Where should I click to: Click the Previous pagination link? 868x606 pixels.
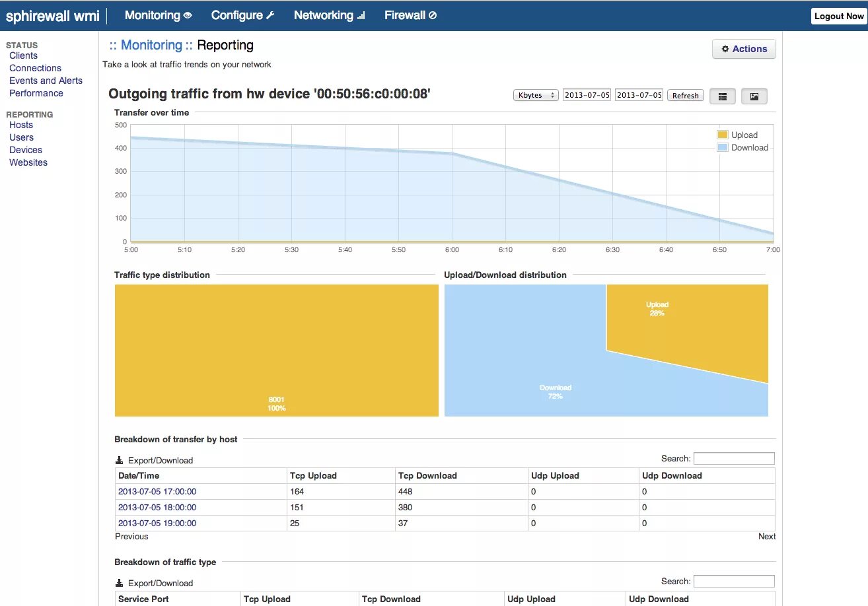point(131,536)
